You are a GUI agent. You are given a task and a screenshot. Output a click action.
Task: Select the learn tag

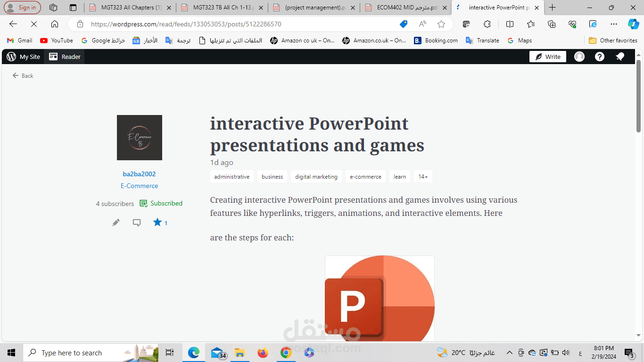(x=400, y=177)
